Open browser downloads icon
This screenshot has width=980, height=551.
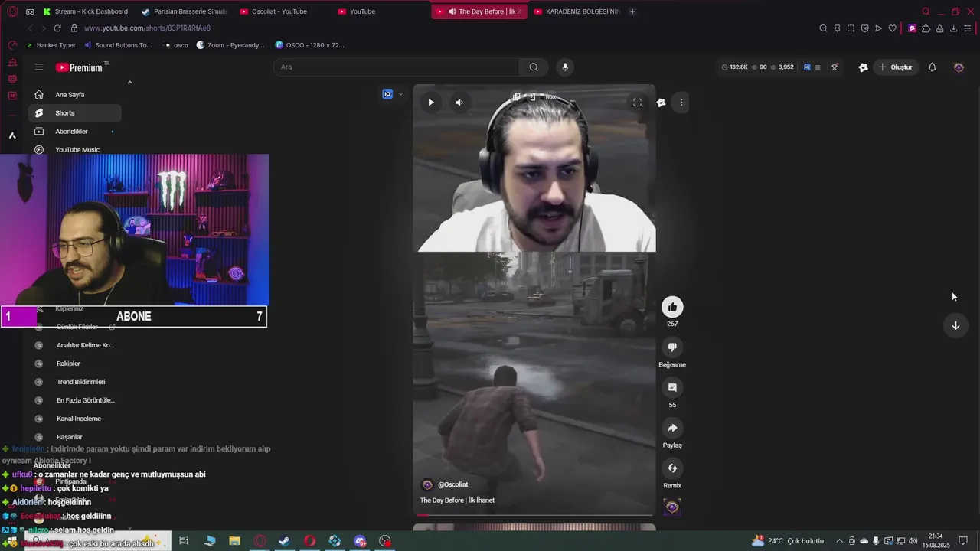953,28
